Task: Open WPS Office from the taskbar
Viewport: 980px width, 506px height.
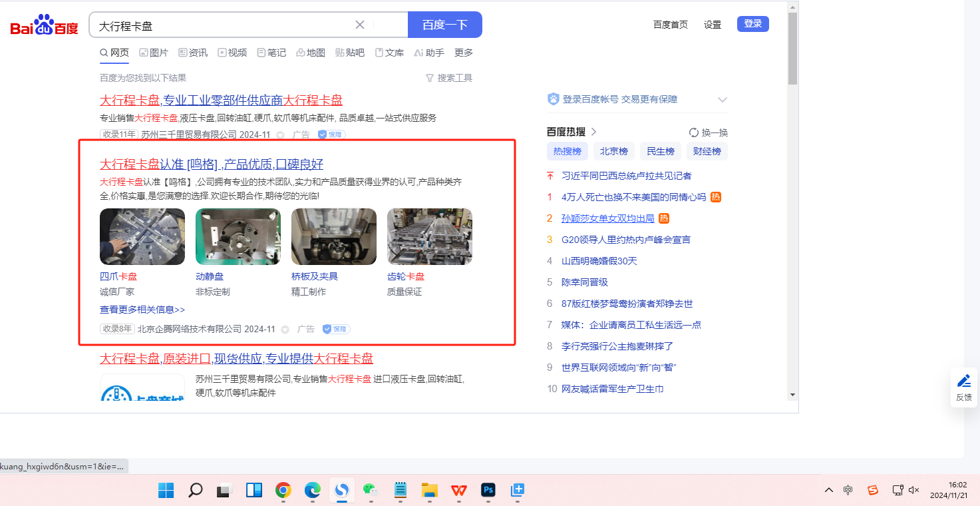Action: coord(458,491)
